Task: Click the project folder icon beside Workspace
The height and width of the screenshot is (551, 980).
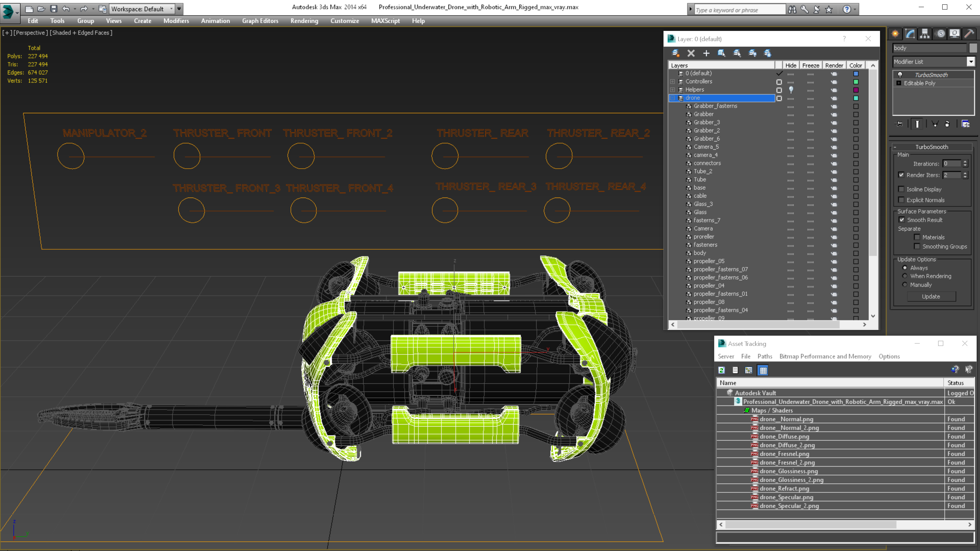Action: click(x=103, y=9)
